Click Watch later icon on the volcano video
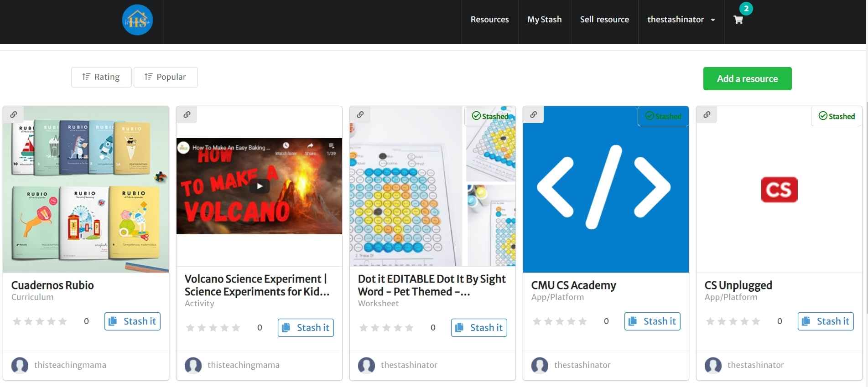This screenshot has height=387, width=868. click(286, 149)
